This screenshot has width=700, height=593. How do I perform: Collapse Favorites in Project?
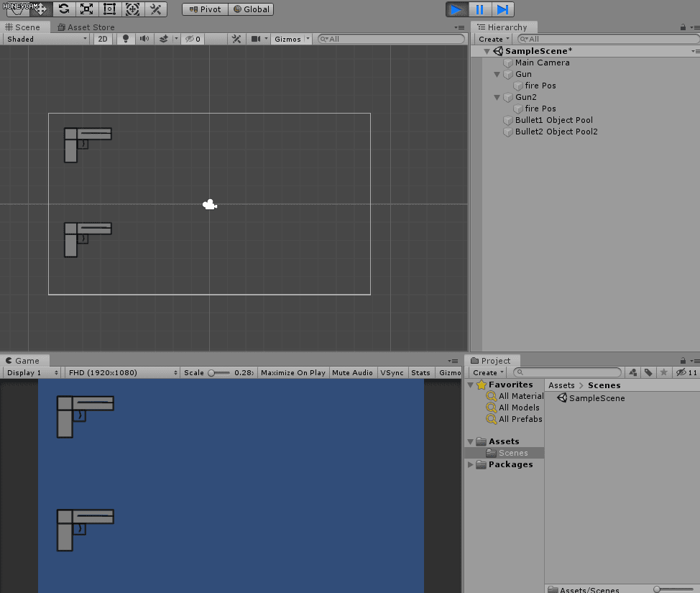[470, 385]
